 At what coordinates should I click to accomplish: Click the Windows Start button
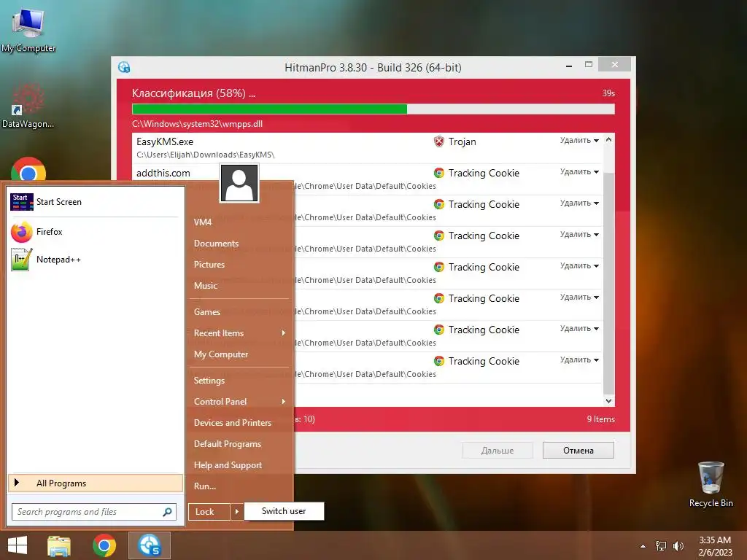pyautogui.click(x=18, y=545)
